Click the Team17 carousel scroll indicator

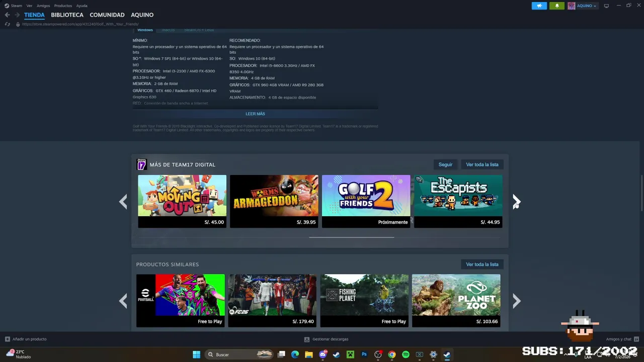point(351,237)
